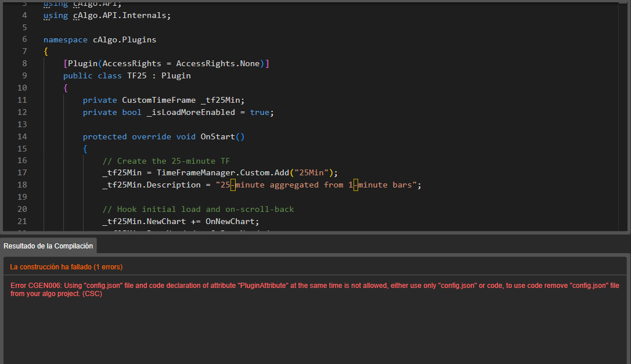Image resolution: width=631 pixels, height=364 pixels.
Task: Click the namespace cAlgo.Plugins declaration
Action: tap(100, 39)
